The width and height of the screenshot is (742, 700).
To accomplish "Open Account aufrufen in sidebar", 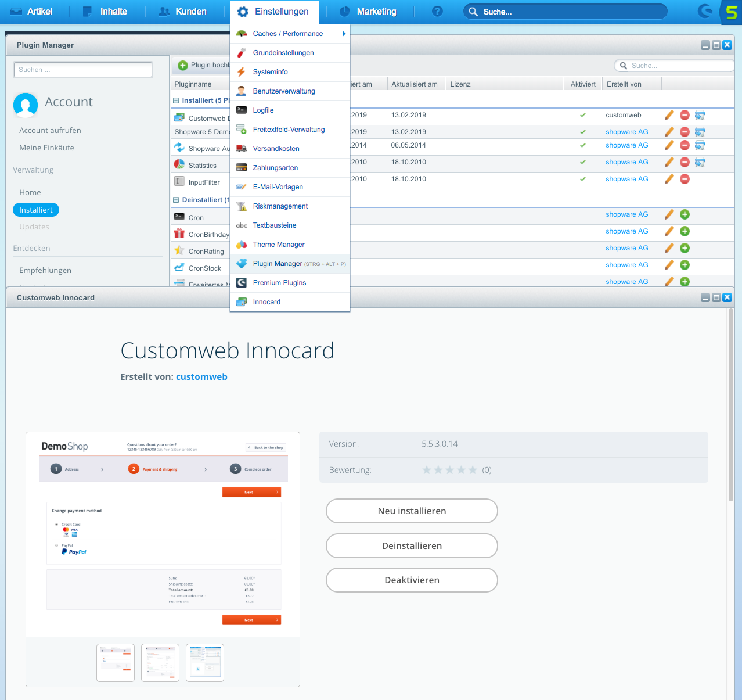I will pyautogui.click(x=50, y=131).
